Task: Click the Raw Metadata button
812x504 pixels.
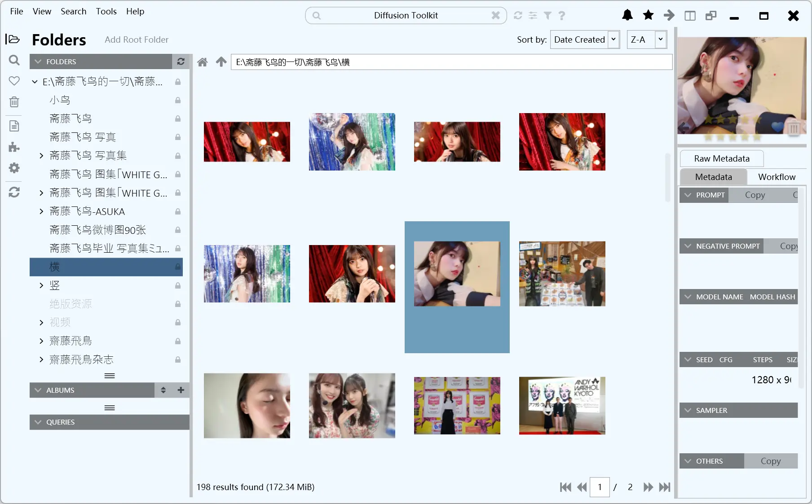Action: 721,158
